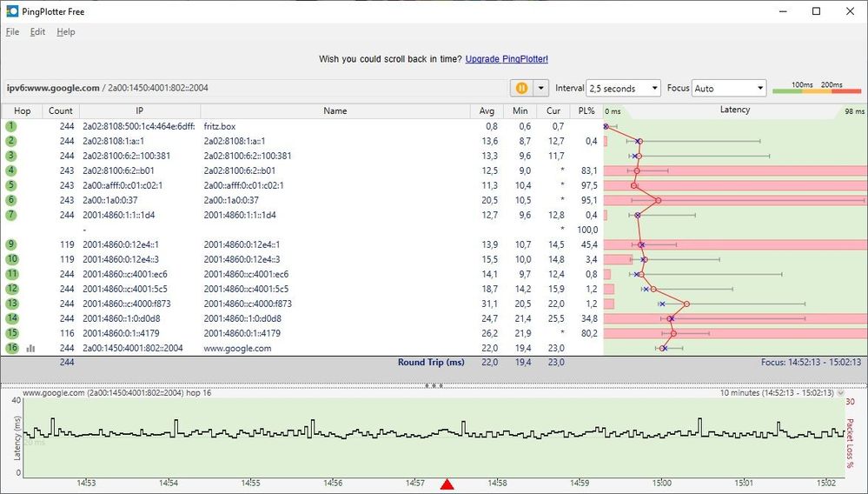Open the Help menu
The width and height of the screenshot is (868, 494).
tap(66, 32)
